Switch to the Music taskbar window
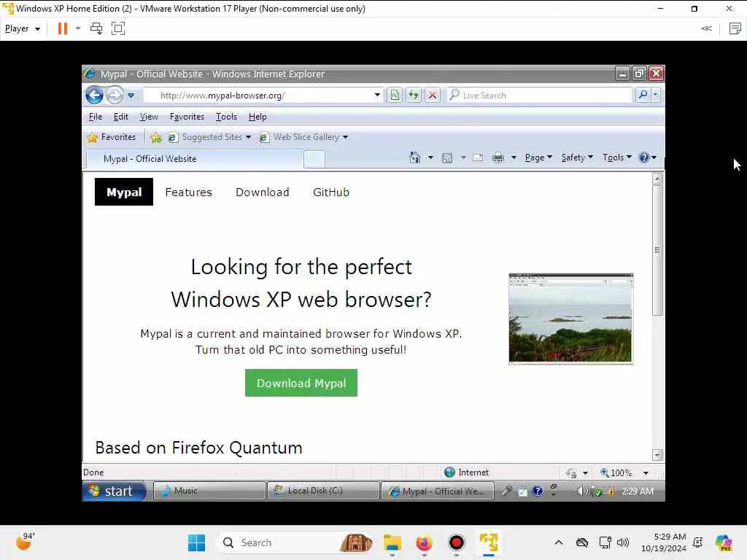The image size is (747, 560). [209, 491]
